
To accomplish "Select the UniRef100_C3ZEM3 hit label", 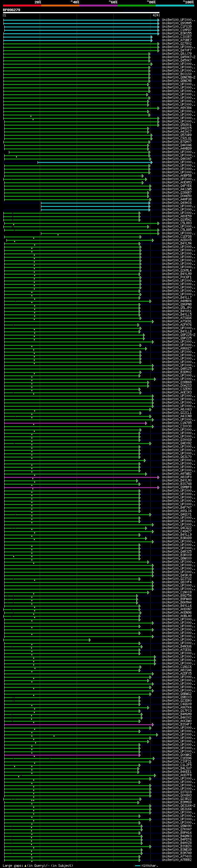I will pos(177,389).
